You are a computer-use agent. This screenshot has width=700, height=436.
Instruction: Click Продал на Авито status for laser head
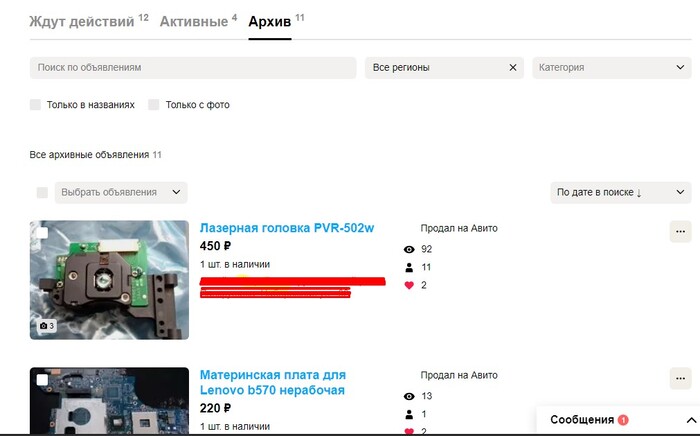459,228
